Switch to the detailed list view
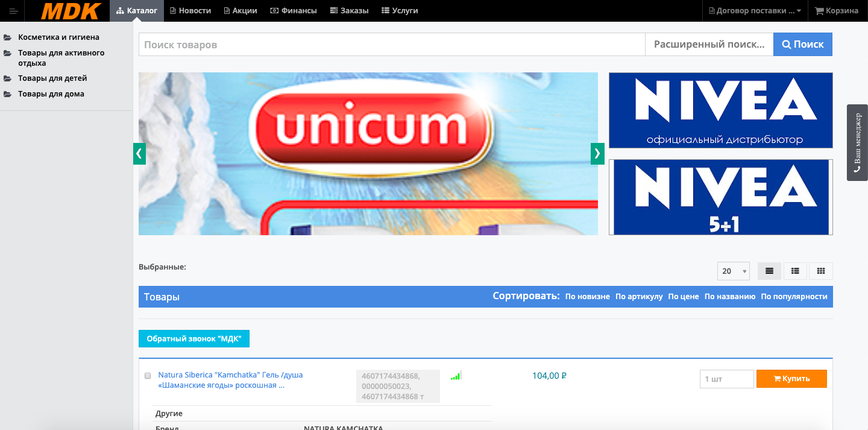Viewport: 868px width, 430px height. click(x=795, y=271)
